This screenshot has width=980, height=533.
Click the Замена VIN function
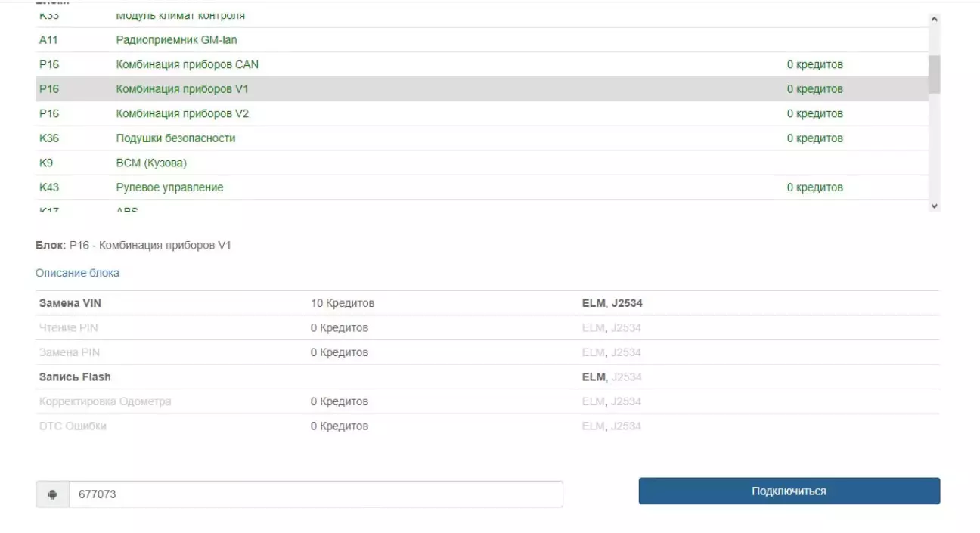(x=70, y=303)
